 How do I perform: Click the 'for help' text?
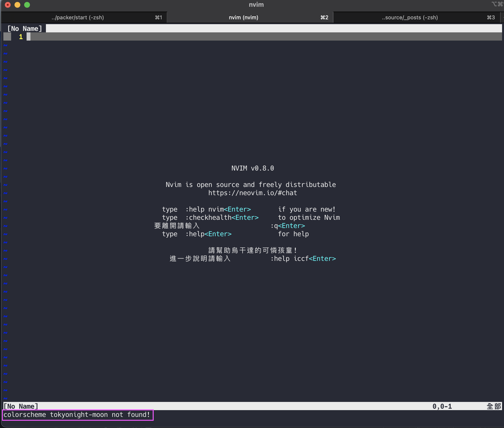(293, 234)
